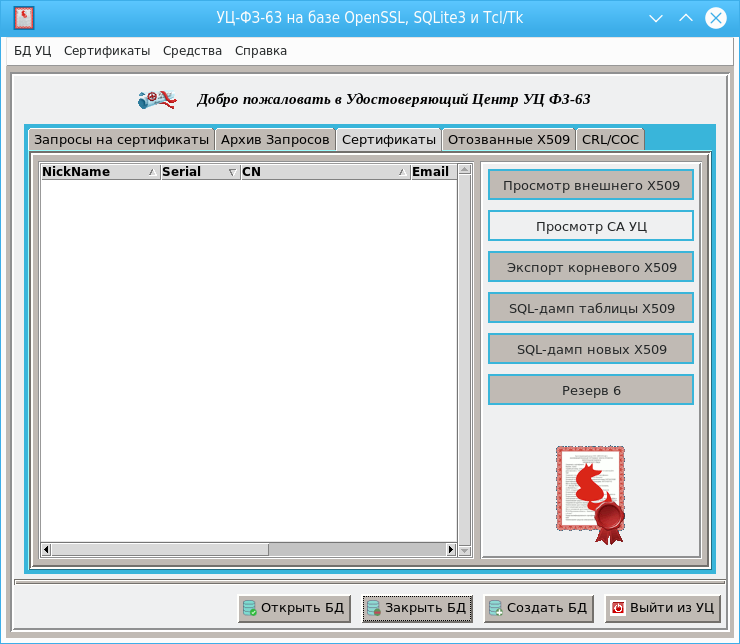Click Просмотр внешнего X509 button
This screenshot has width=740, height=644.
pyautogui.click(x=591, y=185)
